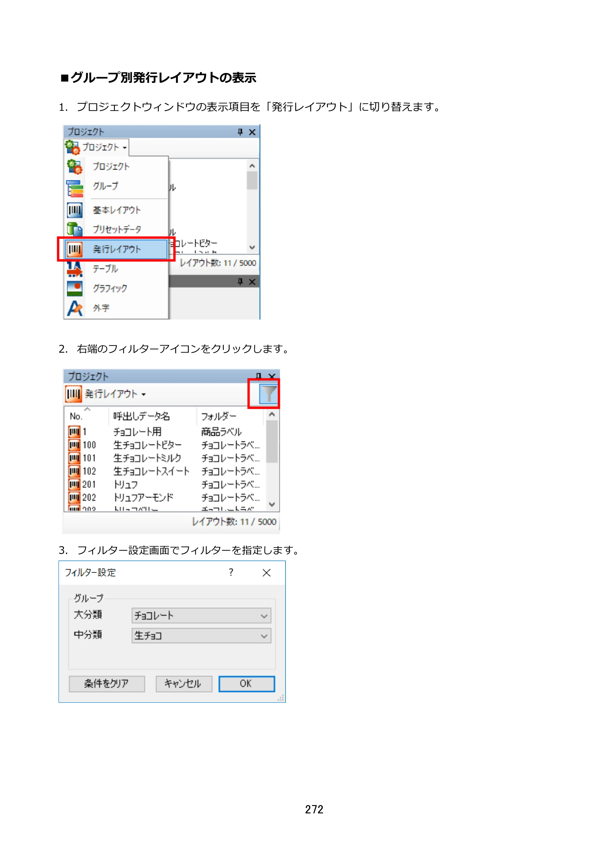
Task: Click the キャンセル button
Action: [184, 684]
